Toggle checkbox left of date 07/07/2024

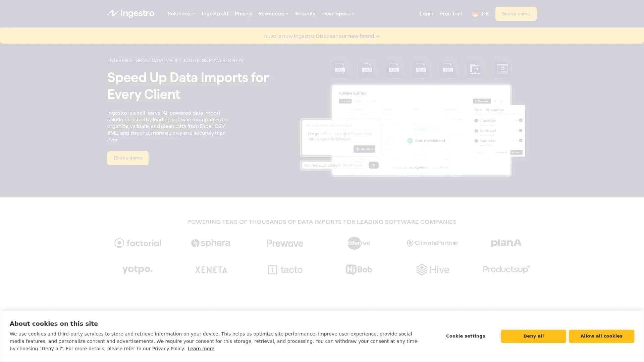tap(476, 141)
